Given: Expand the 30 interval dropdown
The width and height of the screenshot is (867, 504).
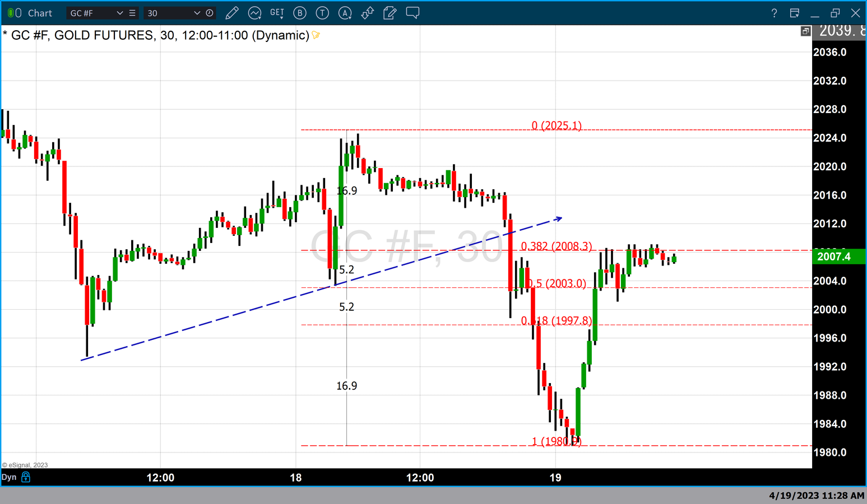Looking at the screenshot, I should click(197, 13).
